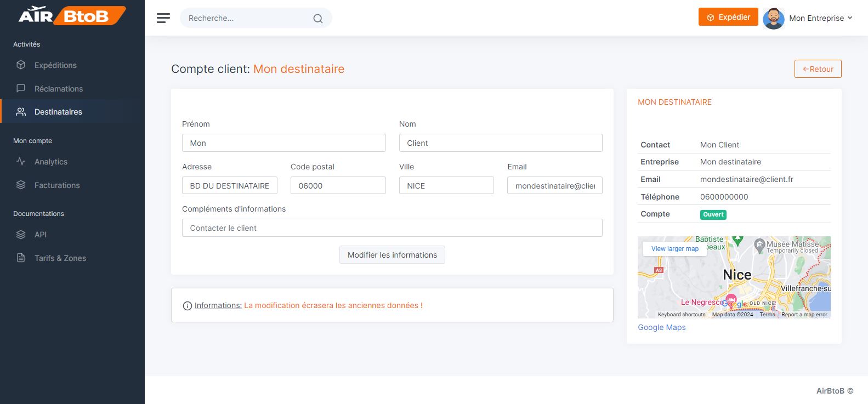Open Expéditions in the sidebar
The width and height of the screenshot is (868, 404).
[x=55, y=65]
